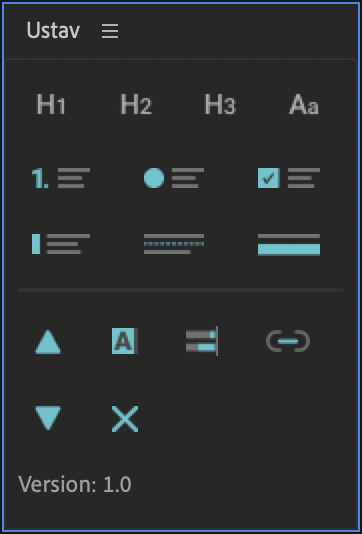Insert the solid horizontal rule
Image resolution: width=362 pixels, height=534 pixels.
coord(289,245)
